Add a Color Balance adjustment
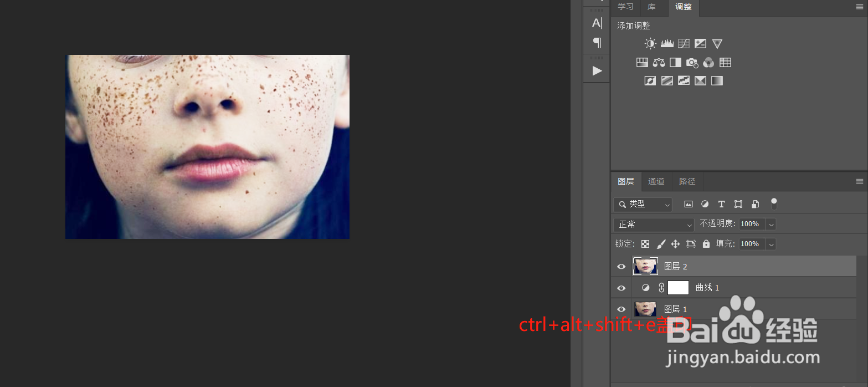This screenshot has height=387, width=868. tap(659, 62)
